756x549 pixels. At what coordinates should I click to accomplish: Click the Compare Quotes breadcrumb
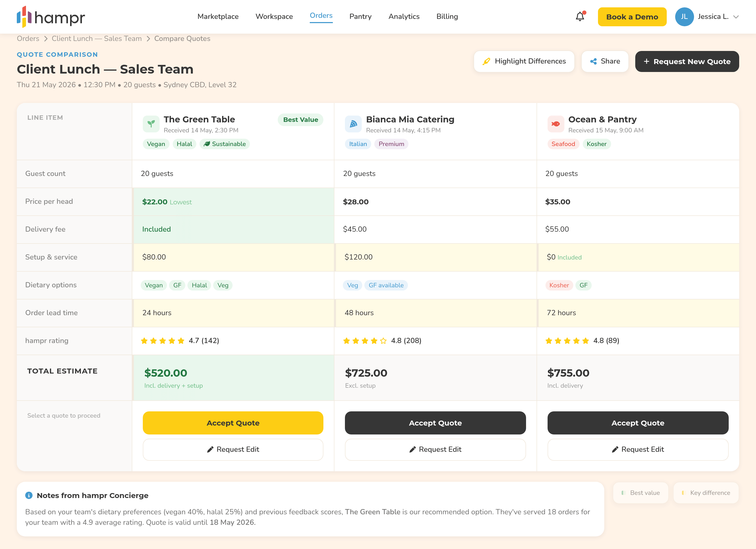[x=182, y=38]
